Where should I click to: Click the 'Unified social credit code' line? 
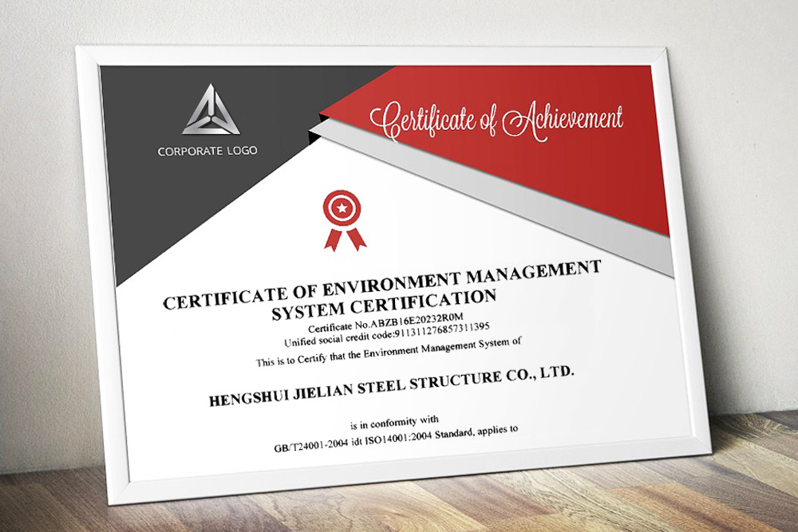pyautogui.click(x=387, y=335)
